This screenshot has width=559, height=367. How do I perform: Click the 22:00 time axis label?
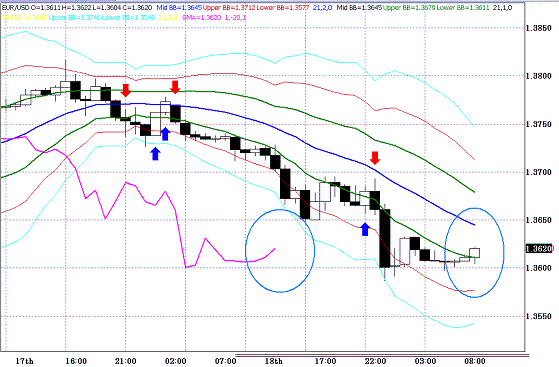[375, 361]
